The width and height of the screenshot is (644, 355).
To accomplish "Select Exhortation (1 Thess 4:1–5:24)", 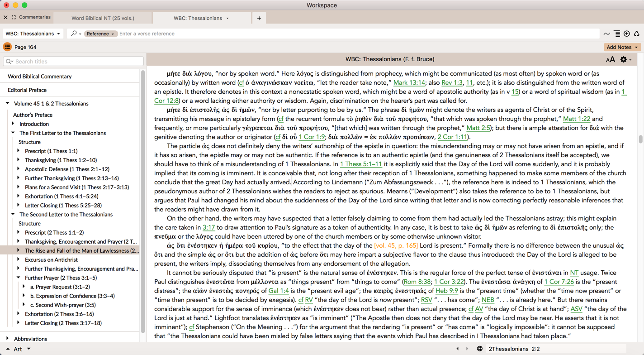I will (x=62, y=197).
